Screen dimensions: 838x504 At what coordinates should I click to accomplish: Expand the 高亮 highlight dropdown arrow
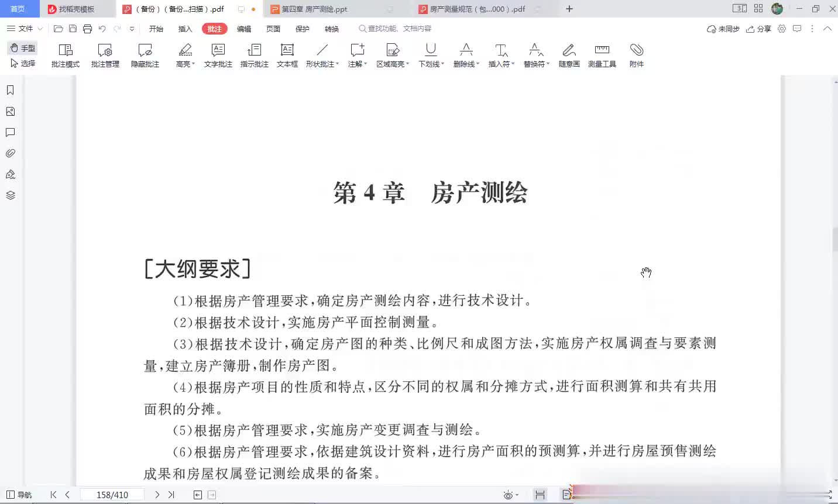193,64
